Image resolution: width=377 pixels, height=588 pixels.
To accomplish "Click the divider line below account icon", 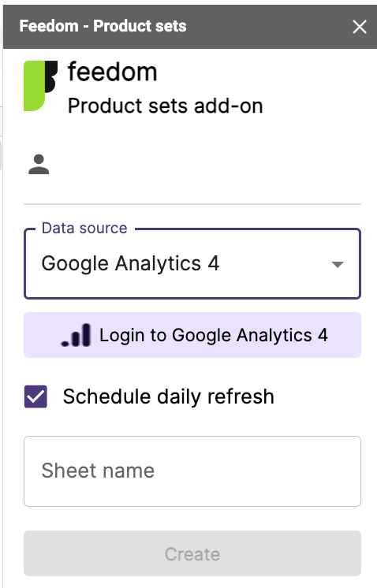I will [x=192, y=204].
